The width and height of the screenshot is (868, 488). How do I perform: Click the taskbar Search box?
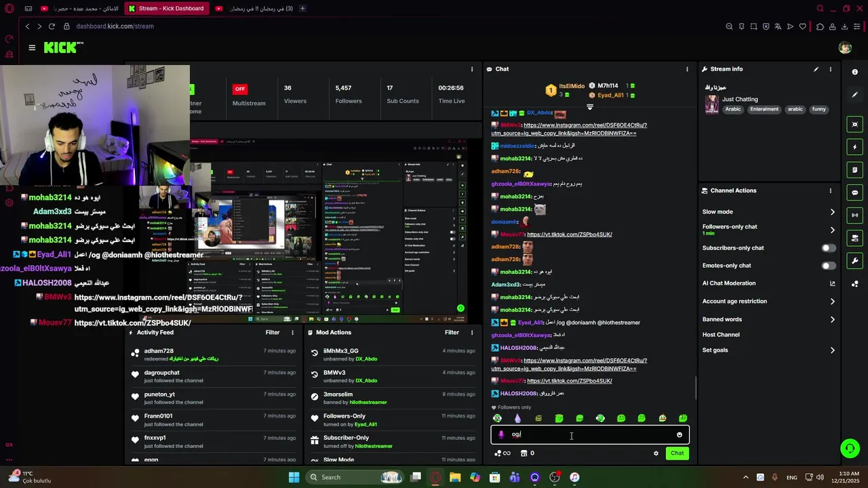356,477
